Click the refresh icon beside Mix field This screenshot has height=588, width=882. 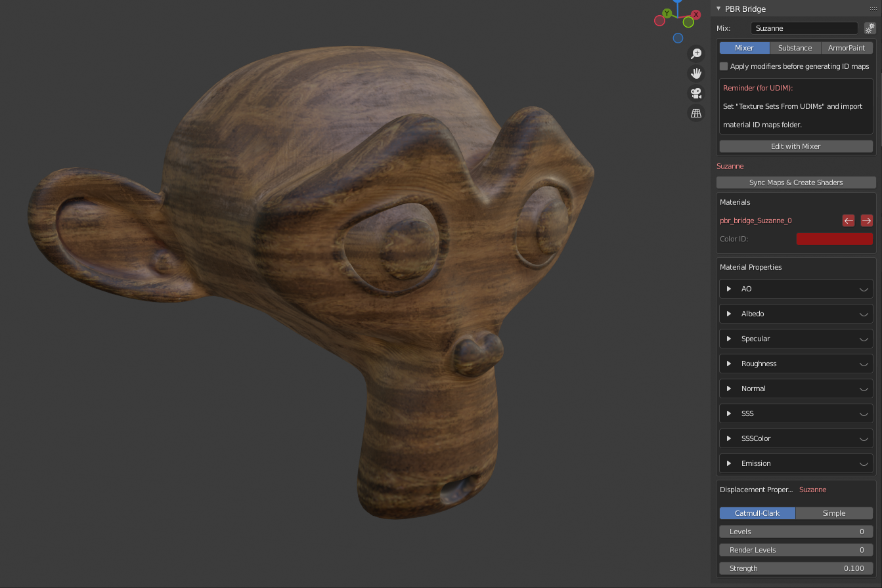pyautogui.click(x=870, y=28)
